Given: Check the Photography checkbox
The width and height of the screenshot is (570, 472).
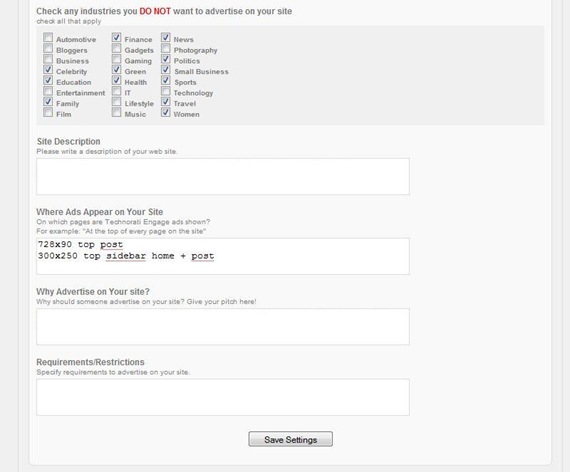Looking at the screenshot, I should tap(166, 48).
